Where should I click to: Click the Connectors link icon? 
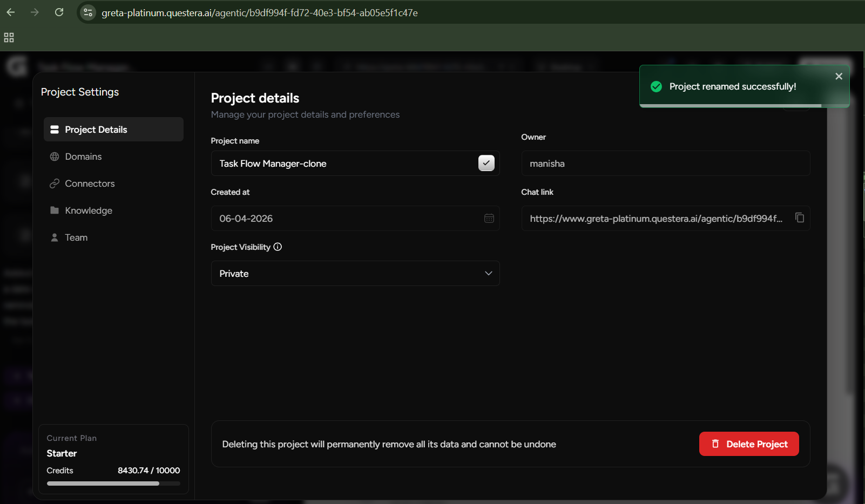(55, 183)
